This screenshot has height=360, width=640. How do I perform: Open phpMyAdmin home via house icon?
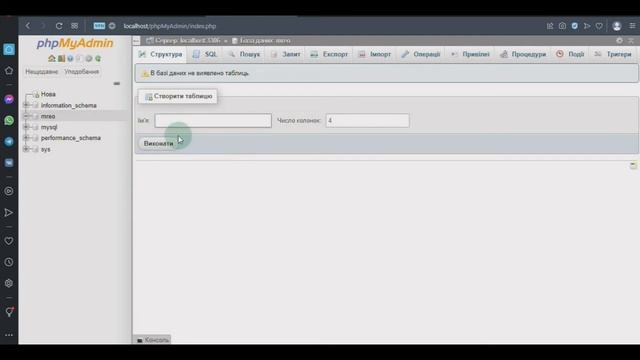(52, 58)
